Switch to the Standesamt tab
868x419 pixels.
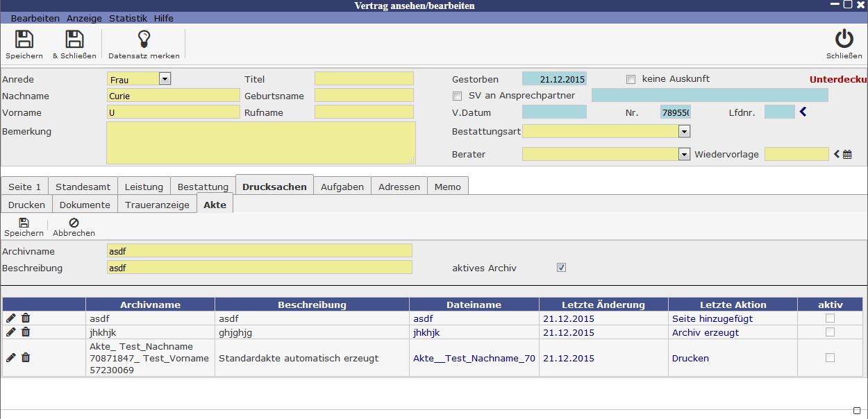[x=83, y=187]
